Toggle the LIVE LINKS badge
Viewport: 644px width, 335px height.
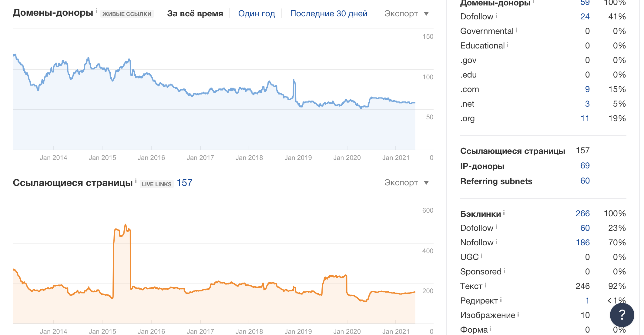156,184
